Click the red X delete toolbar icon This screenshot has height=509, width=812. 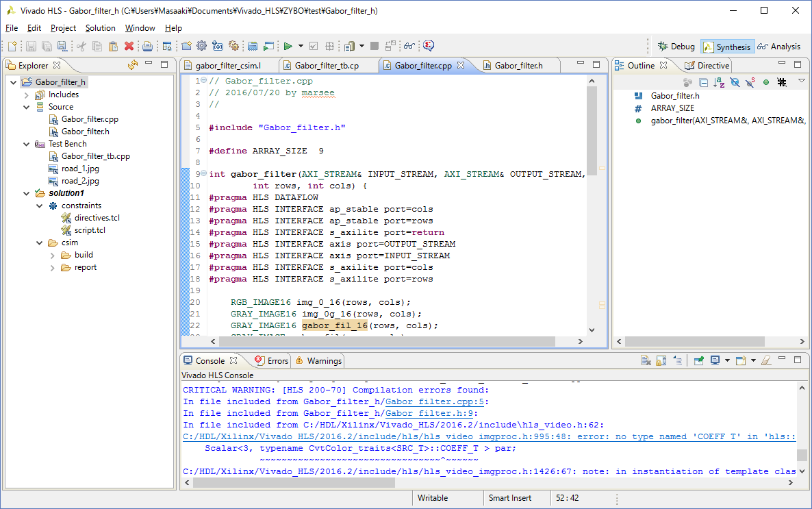(129, 46)
